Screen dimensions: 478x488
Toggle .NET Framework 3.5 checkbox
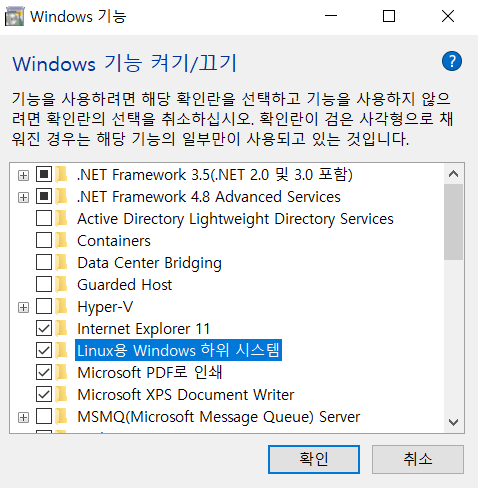click(44, 175)
